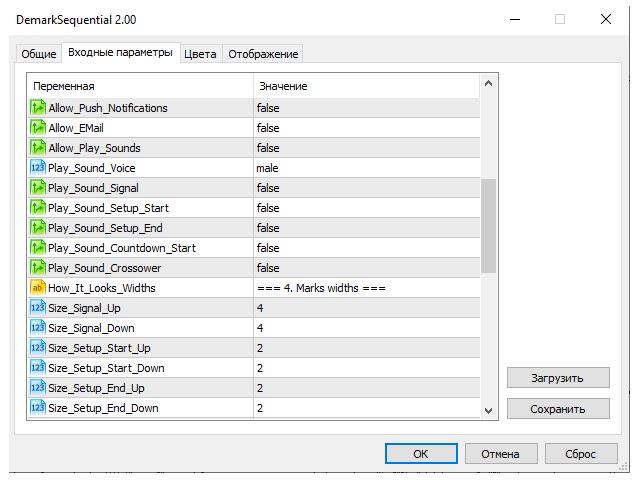Select the Play_Sound_Crossover value false
This screenshot has width=640, height=480.
[268, 268]
